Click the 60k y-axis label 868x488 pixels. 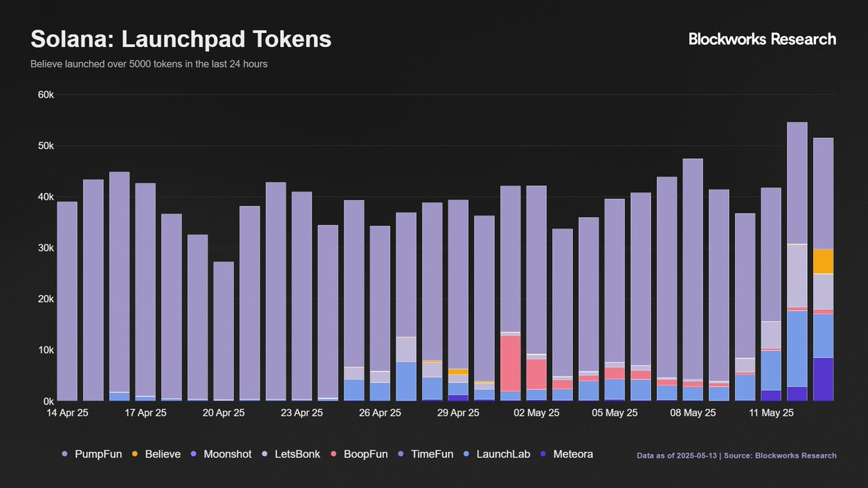(x=45, y=95)
